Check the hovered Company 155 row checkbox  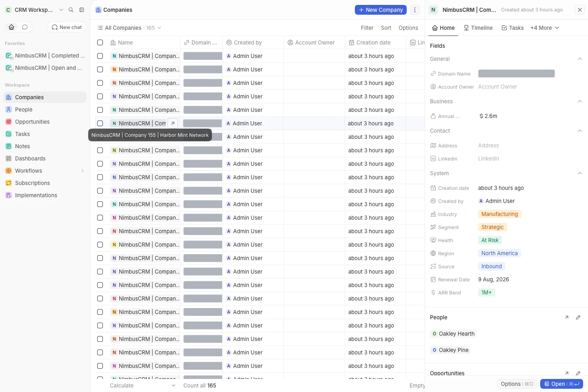coord(100,123)
